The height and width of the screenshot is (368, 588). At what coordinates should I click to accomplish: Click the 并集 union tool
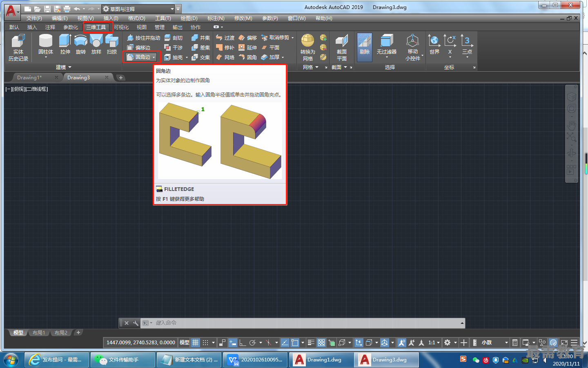click(x=201, y=38)
